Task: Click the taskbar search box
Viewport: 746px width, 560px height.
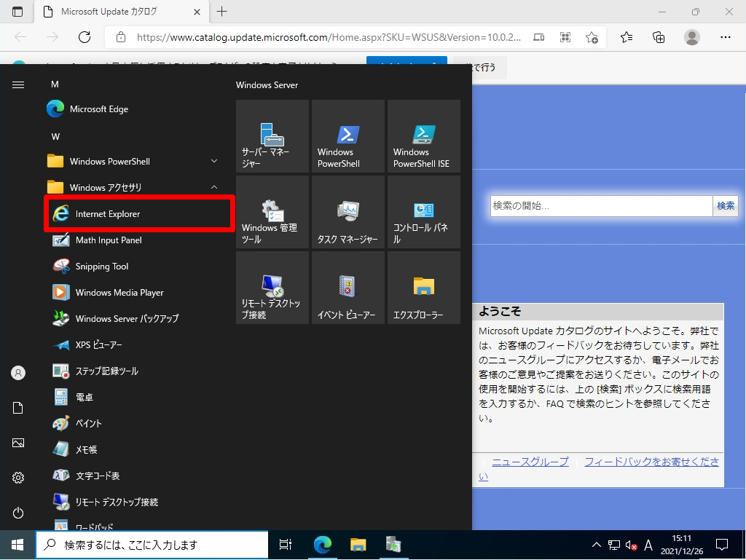Action: click(x=152, y=545)
